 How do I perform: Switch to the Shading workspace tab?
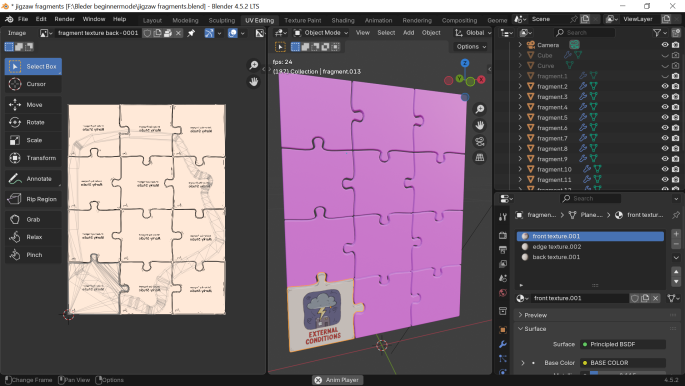tap(343, 20)
